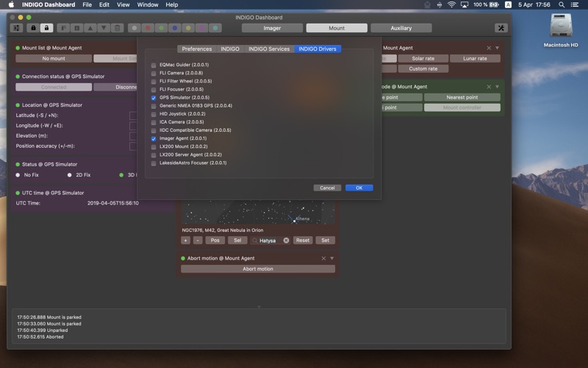The height and width of the screenshot is (368, 588).
Task: Uncheck GPS Simulator driver checkbox
Action: [x=154, y=98]
